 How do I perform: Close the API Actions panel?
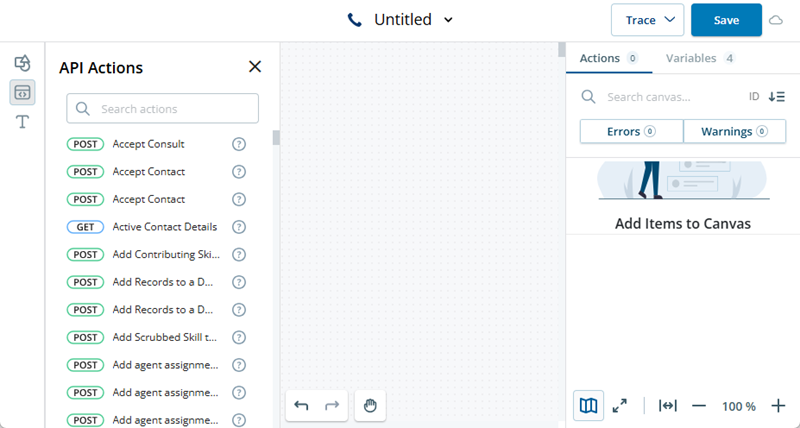pos(255,67)
